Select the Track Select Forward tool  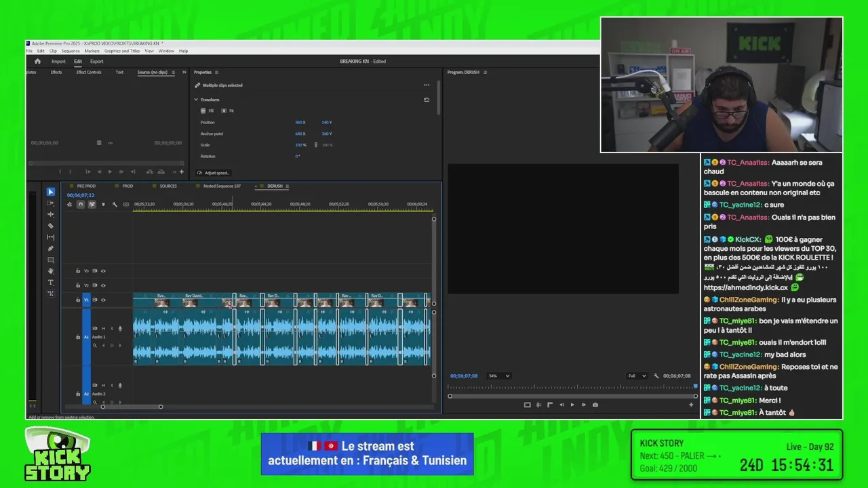pyautogui.click(x=51, y=203)
